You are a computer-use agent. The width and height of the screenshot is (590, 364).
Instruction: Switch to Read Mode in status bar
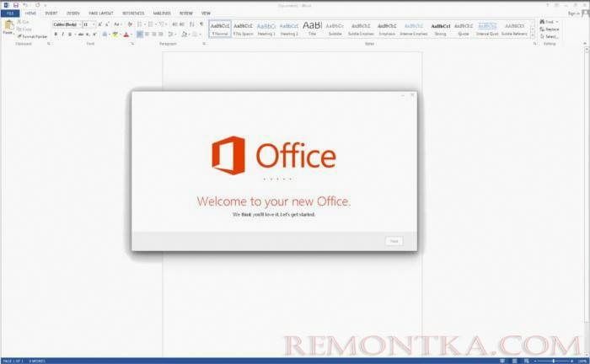pos(502,361)
